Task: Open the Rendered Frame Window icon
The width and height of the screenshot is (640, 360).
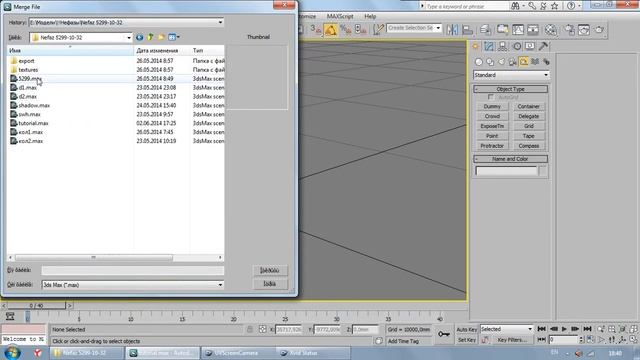Action: [584, 29]
